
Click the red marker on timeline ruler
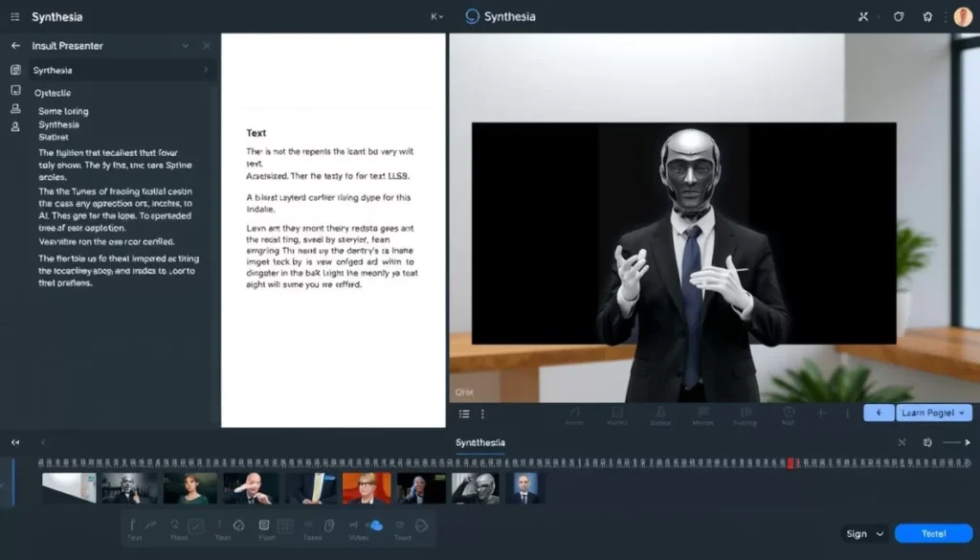click(x=791, y=463)
